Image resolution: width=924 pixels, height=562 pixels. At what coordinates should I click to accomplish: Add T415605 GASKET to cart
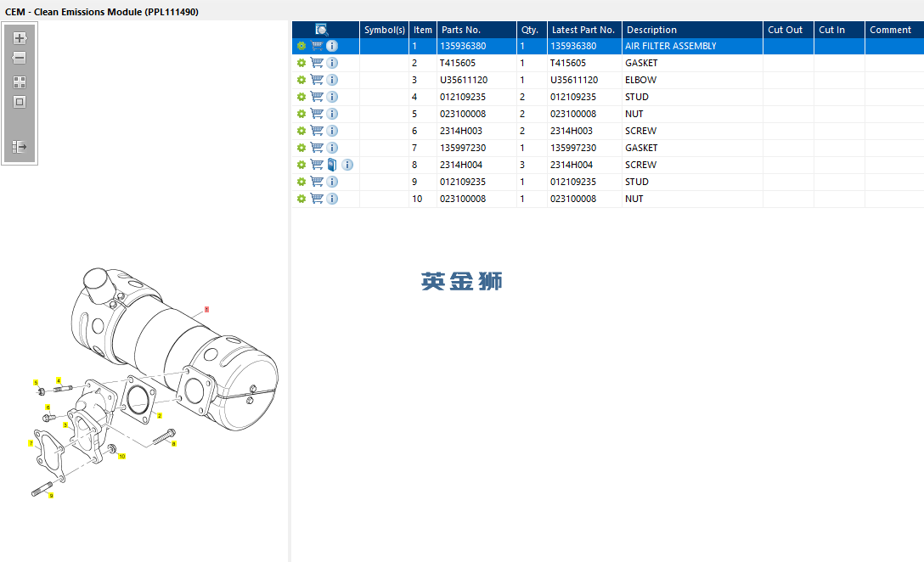(x=317, y=63)
